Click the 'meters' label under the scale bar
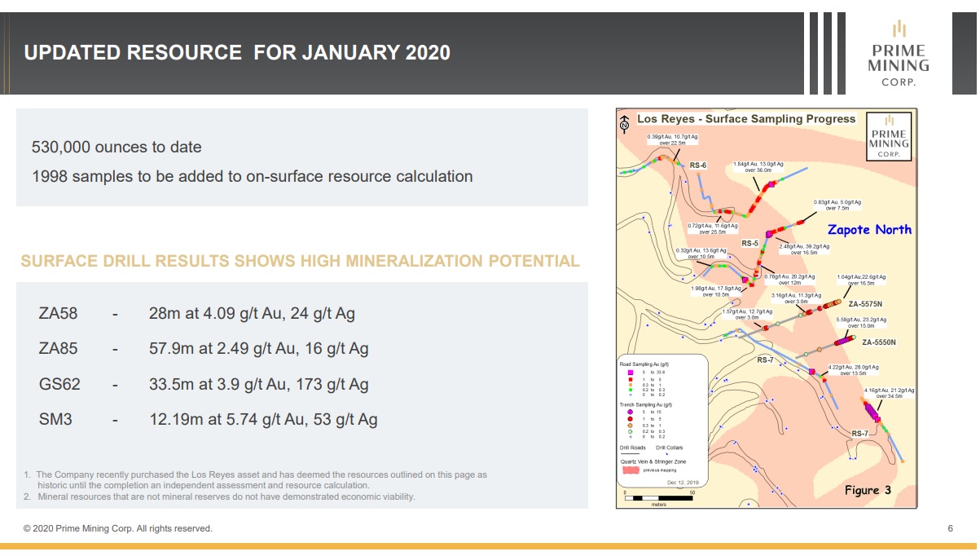This screenshot has height=556, width=980. [x=659, y=505]
